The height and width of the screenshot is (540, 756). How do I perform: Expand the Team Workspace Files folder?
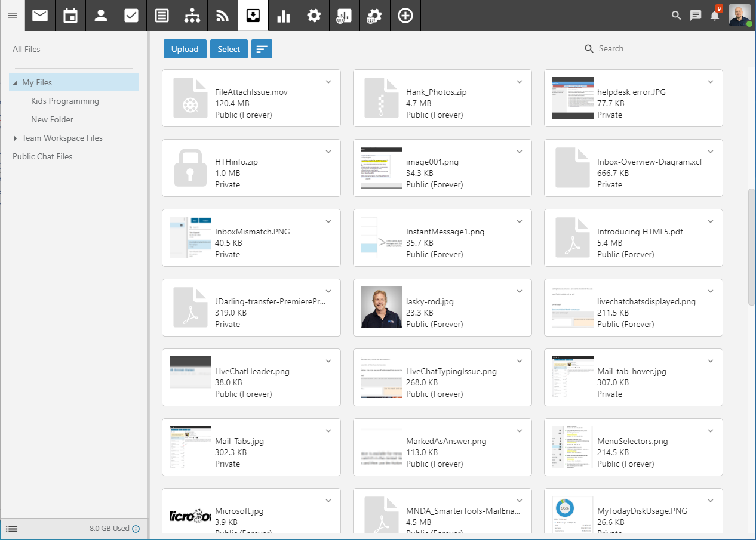15,138
